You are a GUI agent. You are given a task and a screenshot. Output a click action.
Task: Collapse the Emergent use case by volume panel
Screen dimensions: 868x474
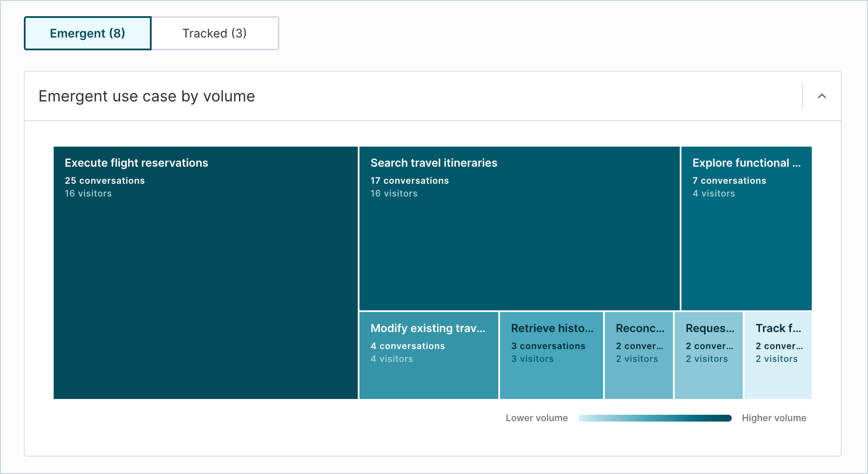[x=822, y=96]
